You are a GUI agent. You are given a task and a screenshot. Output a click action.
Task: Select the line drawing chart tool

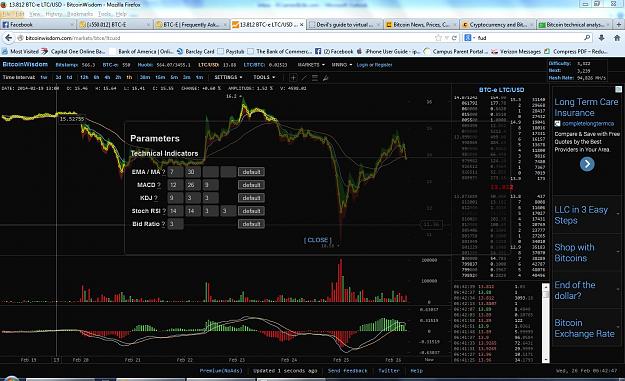304,78
